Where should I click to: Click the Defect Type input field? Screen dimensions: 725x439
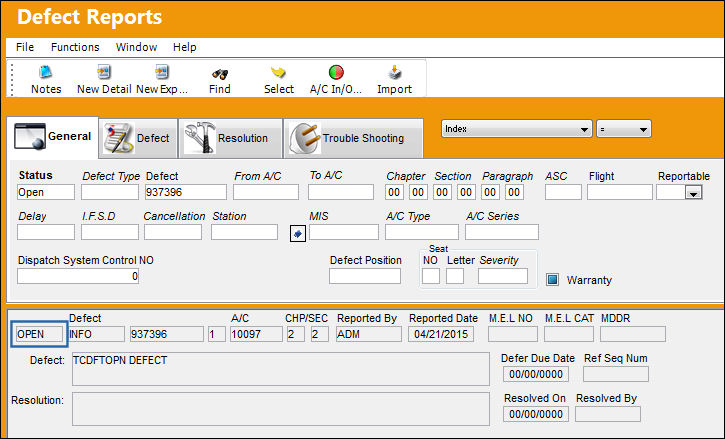[x=110, y=192]
